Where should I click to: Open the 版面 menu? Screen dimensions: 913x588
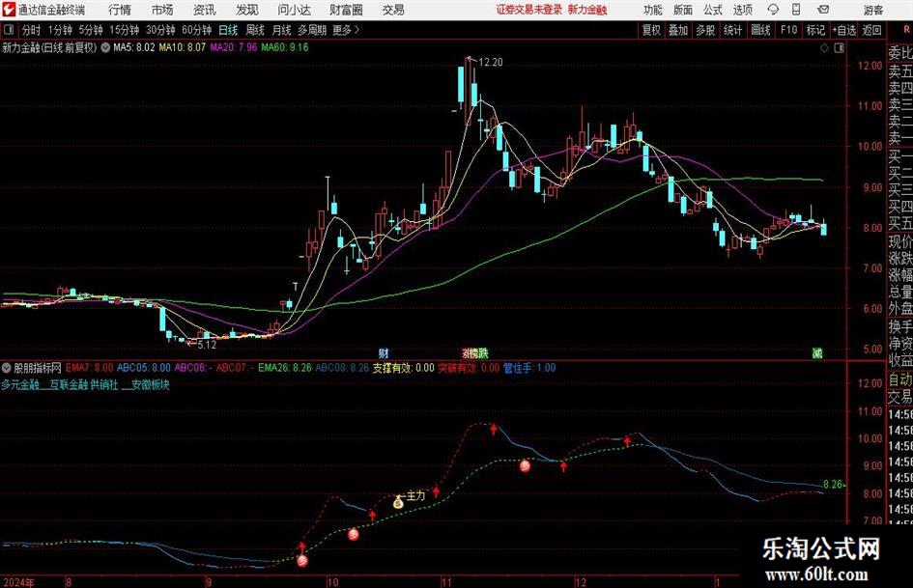pos(682,10)
